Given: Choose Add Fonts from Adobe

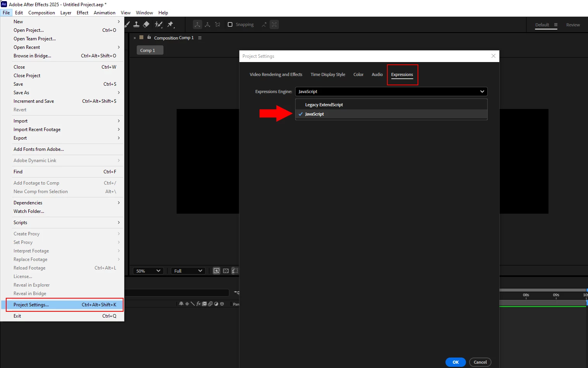Looking at the screenshot, I should pos(62,149).
